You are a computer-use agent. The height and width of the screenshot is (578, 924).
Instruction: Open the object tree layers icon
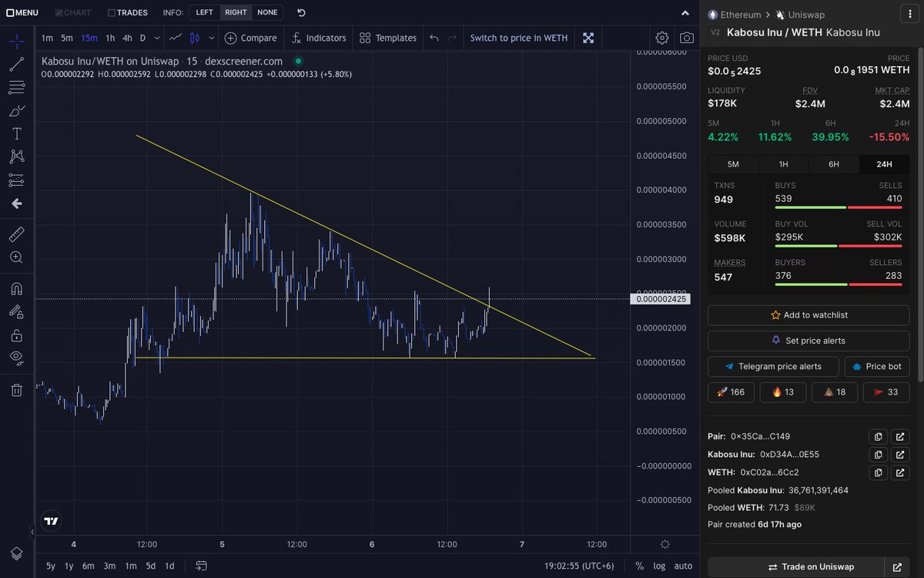(x=16, y=553)
